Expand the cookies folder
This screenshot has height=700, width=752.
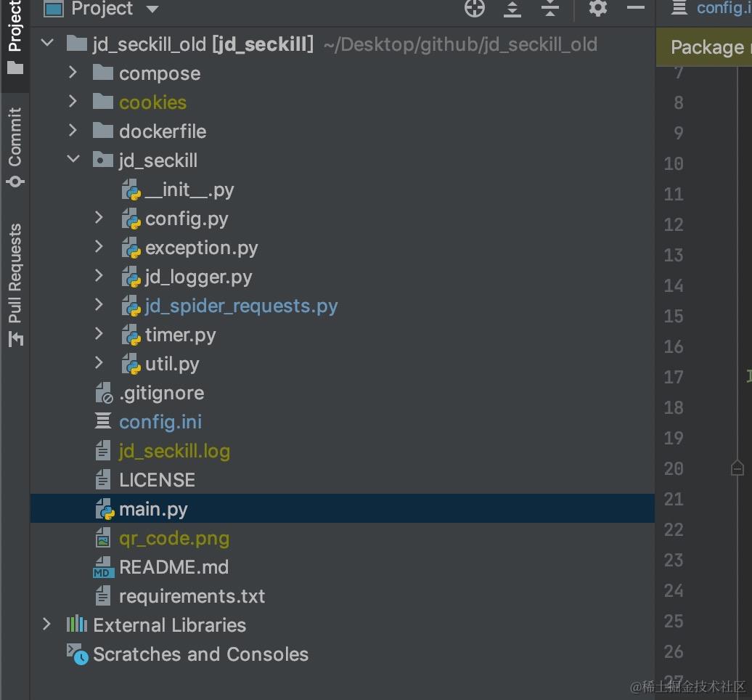73,101
